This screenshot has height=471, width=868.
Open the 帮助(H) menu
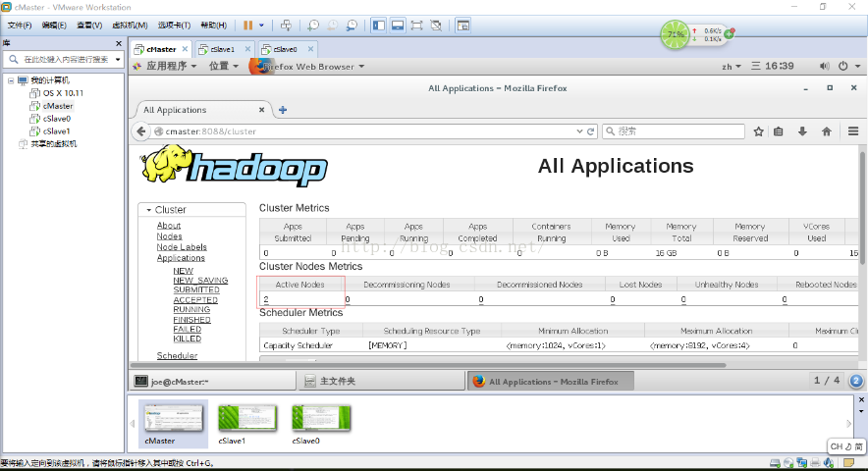coord(214,26)
